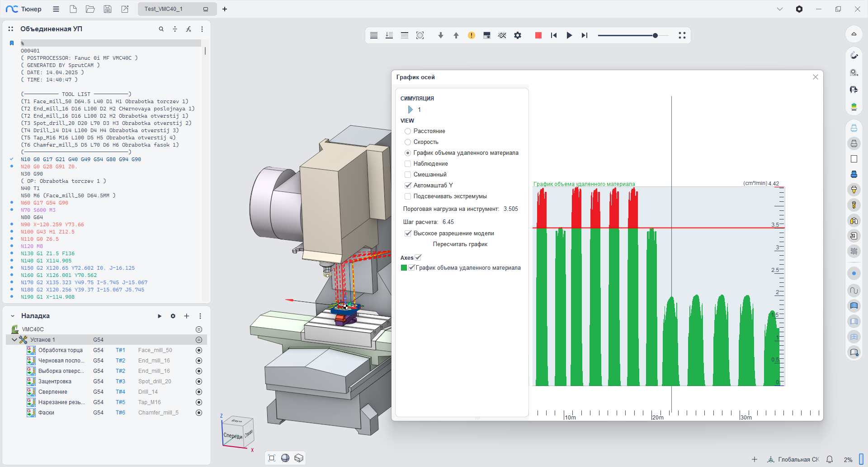868x467 pixels.
Task: Add new item with plus in Наладка panel
Action: 186,316
